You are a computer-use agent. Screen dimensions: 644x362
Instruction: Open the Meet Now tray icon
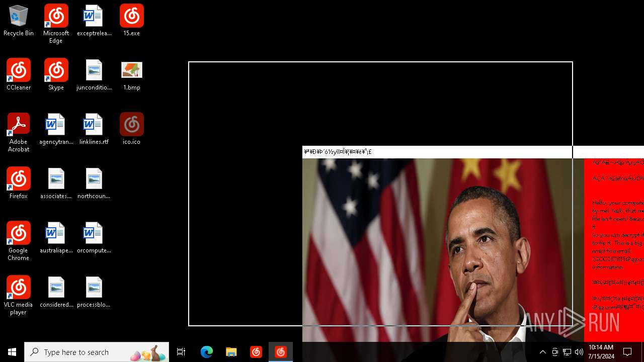click(555, 352)
